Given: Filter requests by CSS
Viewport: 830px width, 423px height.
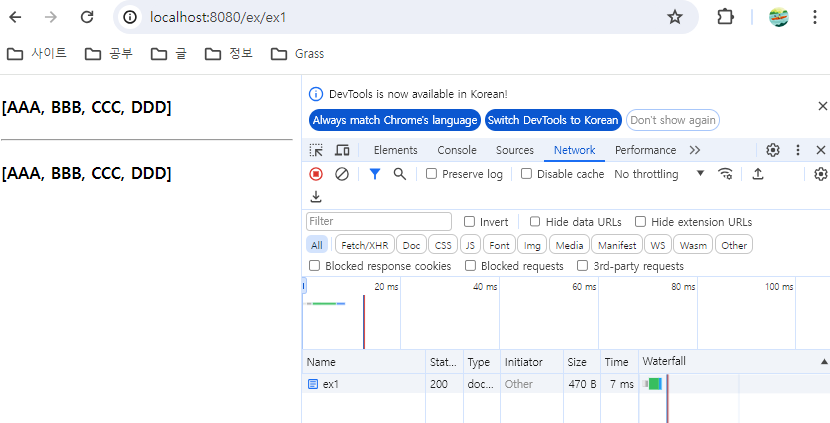Looking at the screenshot, I should pyautogui.click(x=443, y=245).
